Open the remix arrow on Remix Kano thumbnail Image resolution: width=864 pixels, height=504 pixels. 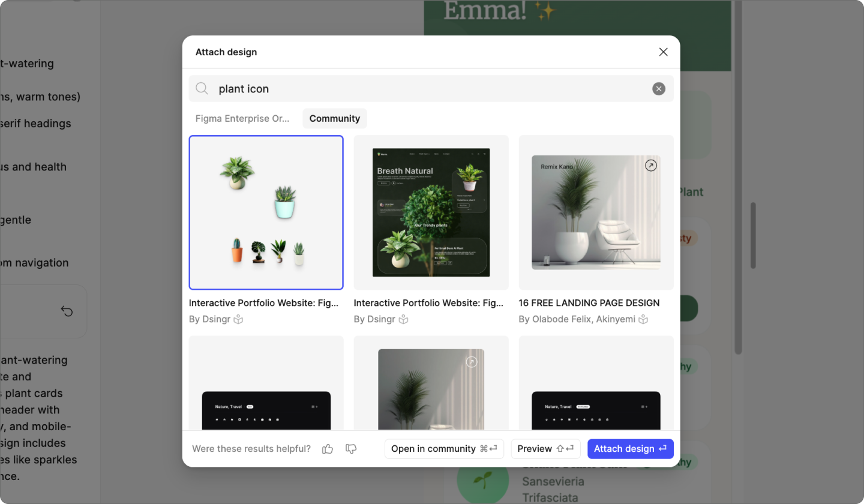pyautogui.click(x=651, y=165)
